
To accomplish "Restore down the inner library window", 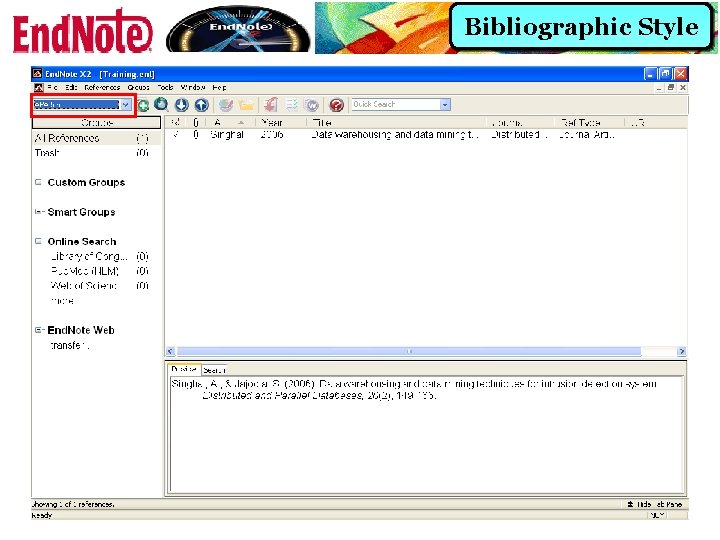I will [x=671, y=87].
